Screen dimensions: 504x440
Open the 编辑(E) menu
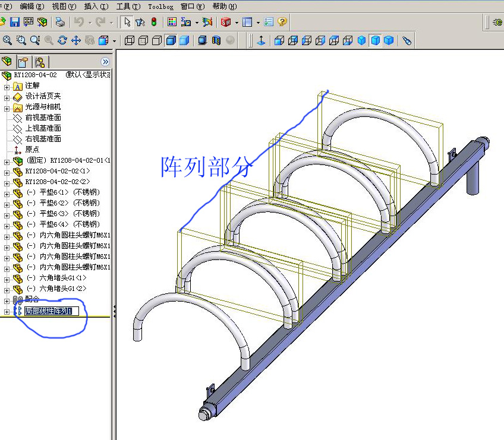31,7
